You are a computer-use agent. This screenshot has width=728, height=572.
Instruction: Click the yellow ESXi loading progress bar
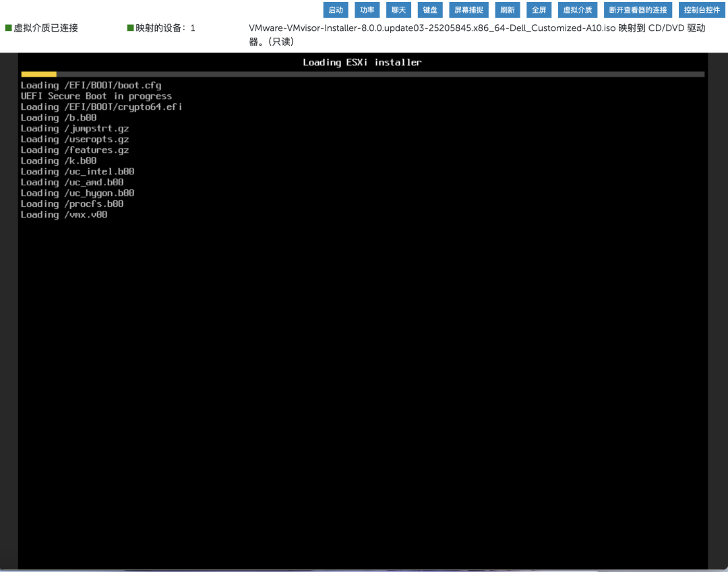(38, 74)
